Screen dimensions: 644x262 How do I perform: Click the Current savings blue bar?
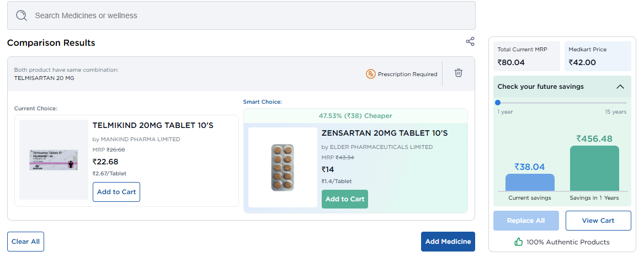point(530,183)
